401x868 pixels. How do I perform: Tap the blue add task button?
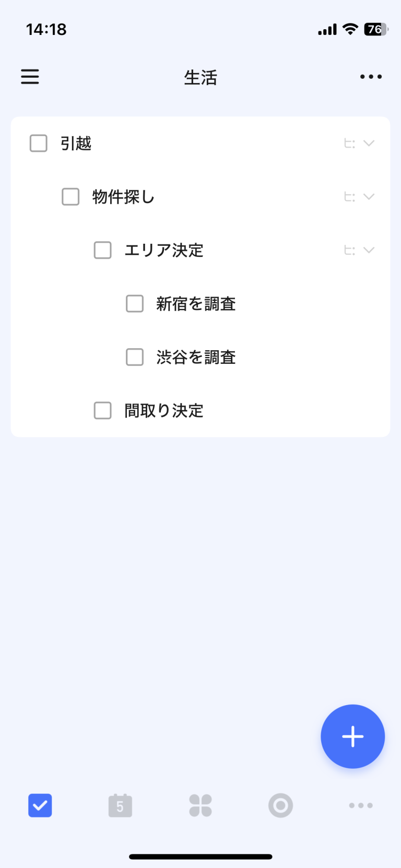(x=352, y=736)
